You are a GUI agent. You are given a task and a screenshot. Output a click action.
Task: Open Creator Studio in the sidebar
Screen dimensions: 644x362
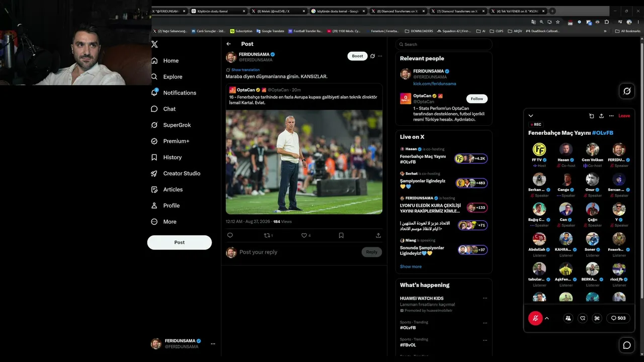point(176,173)
